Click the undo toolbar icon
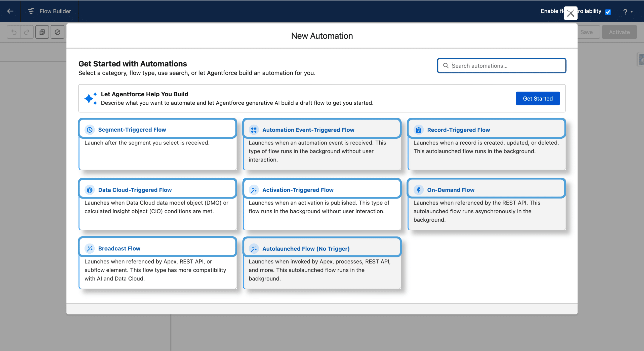Viewport: 644px width, 351px height. tap(14, 32)
